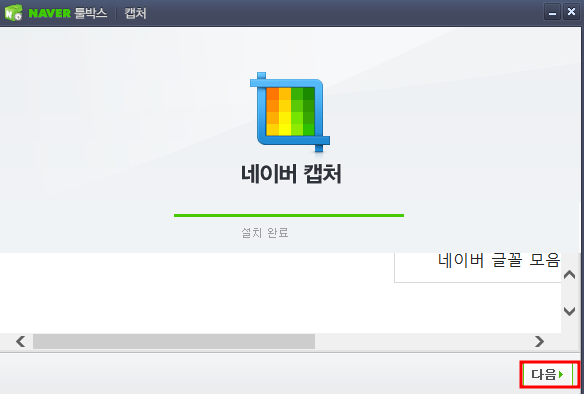Click the horizontal scrollbar thumb
Screen dimensions: 584x394
(x=174, y=341)
